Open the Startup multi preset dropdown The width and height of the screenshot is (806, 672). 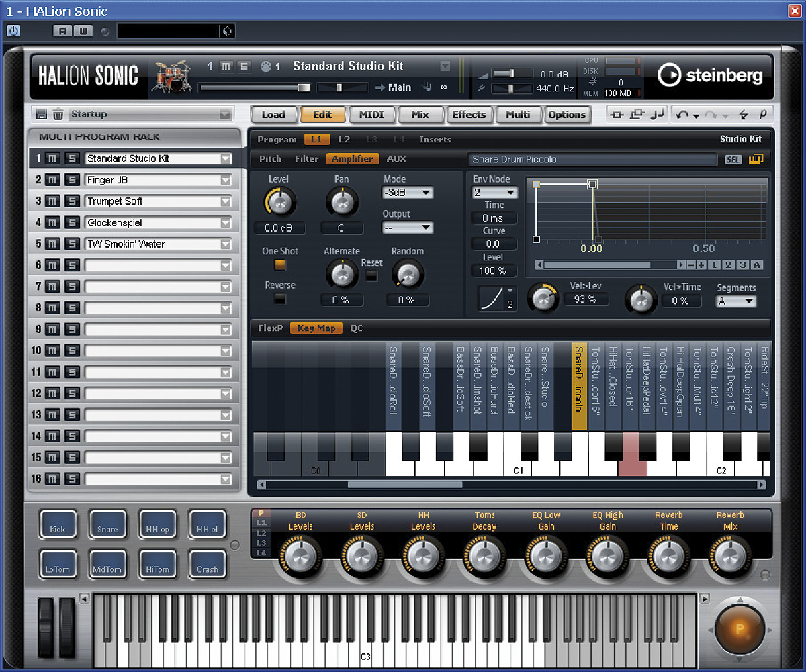225,115
